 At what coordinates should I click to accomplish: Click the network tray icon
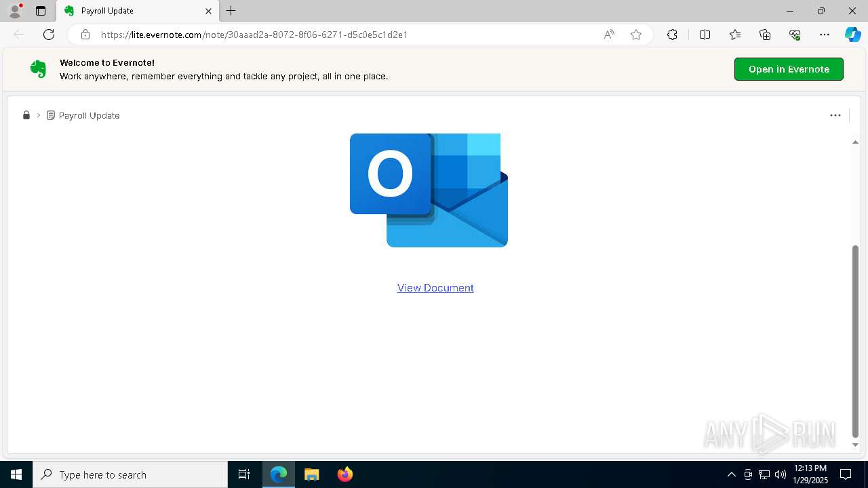point(764,474)
